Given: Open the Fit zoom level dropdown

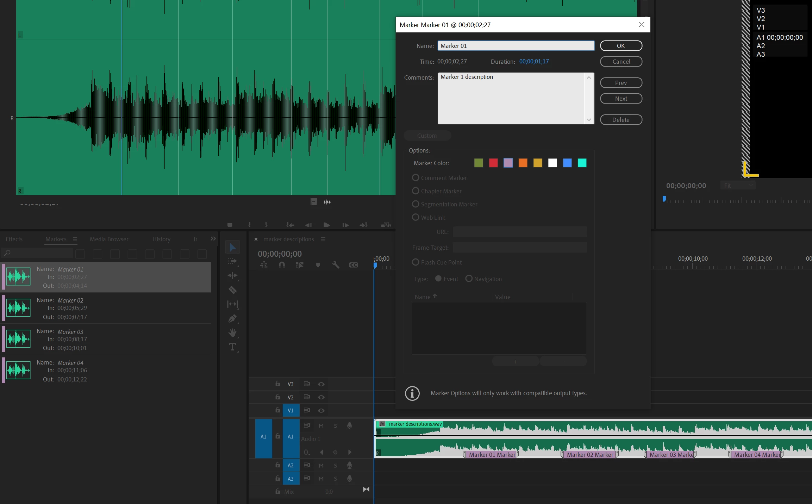Looking at the screenshot, I should [x=738, y=186].
